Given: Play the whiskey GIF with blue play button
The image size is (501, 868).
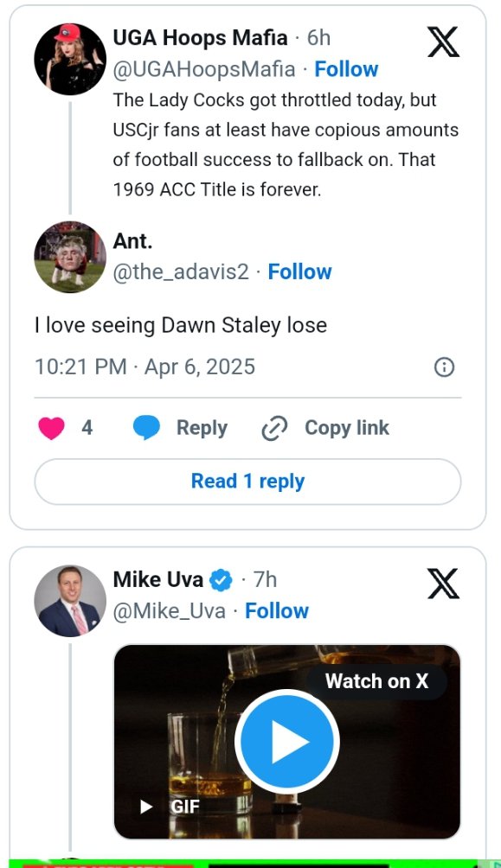Looking at the screenshot, I should tap(287, 741).
